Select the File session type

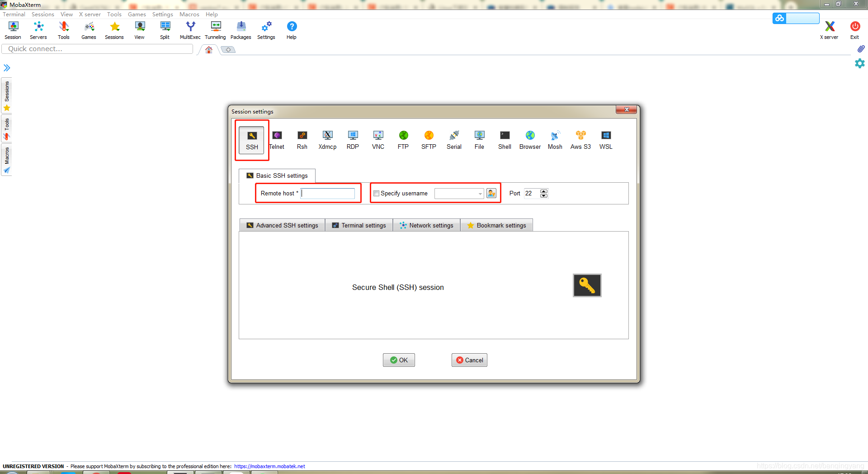tap(479, 140)
